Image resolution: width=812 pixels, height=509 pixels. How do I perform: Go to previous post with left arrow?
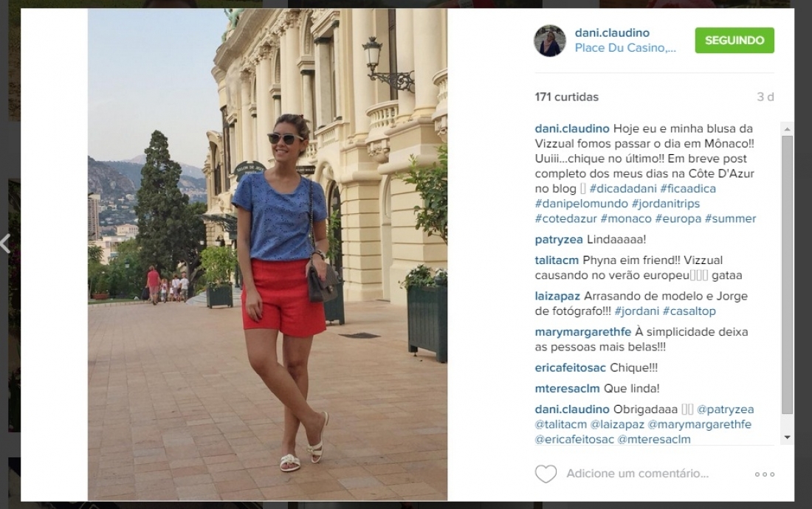(x=5, y=243)
